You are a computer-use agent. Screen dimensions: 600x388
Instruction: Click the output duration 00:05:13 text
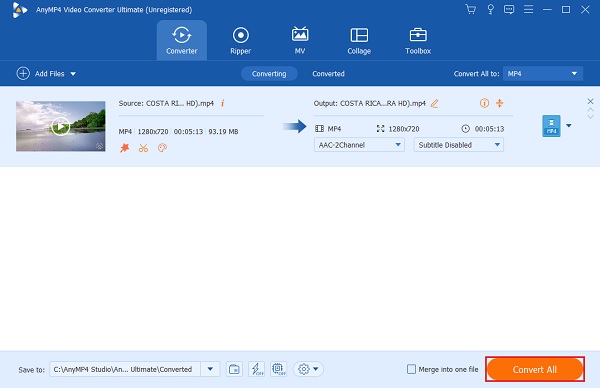point(489,129)
